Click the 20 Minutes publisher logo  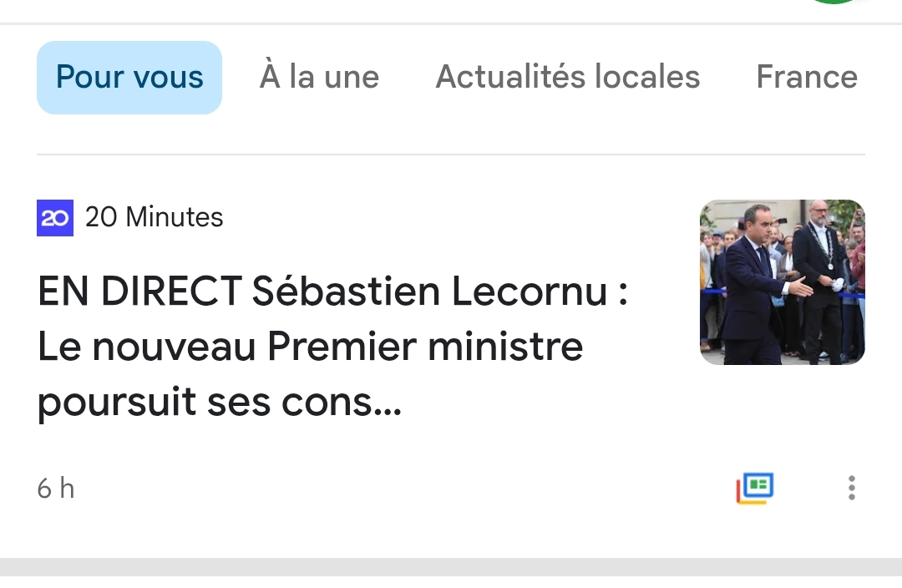pyautogui.click(x=55, y=218)
